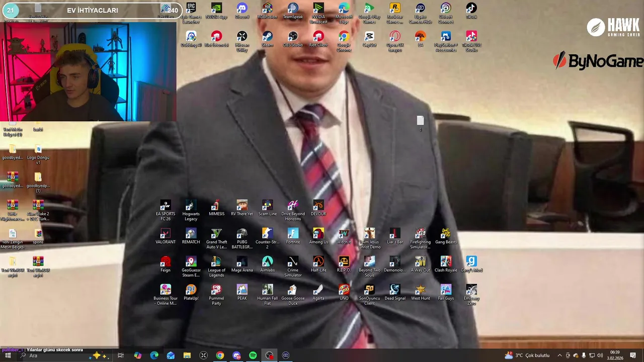Select the VALORANT desktop icon
Image resolution: width=644 pixels, height=362 pixels.
coord(166,236)
